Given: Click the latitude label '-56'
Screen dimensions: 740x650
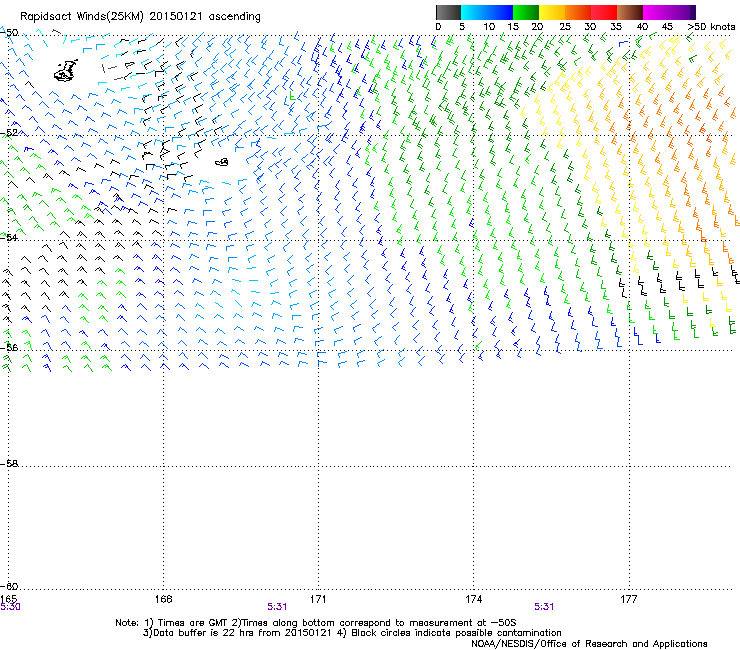Looking at the screenshot, I should 9,347.
